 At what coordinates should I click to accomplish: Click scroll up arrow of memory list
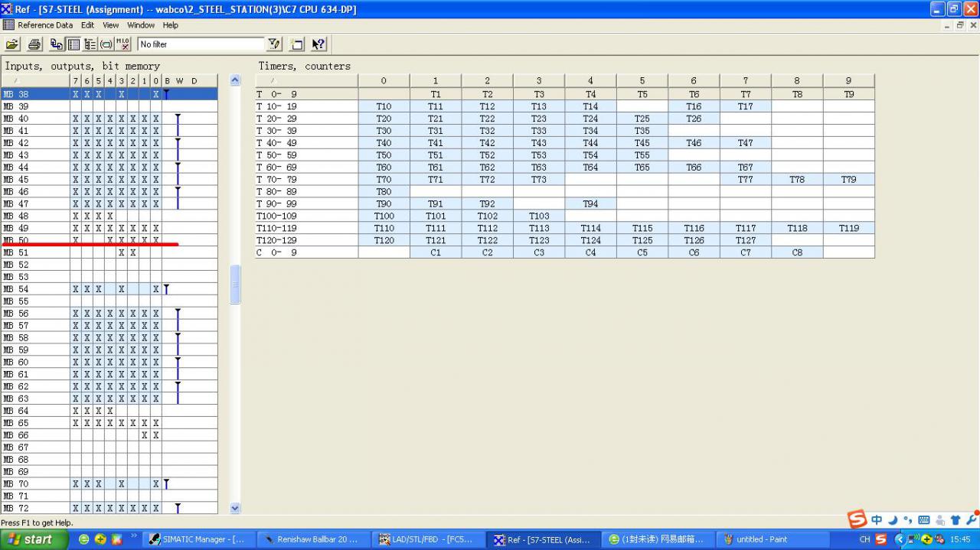[235, 80]
